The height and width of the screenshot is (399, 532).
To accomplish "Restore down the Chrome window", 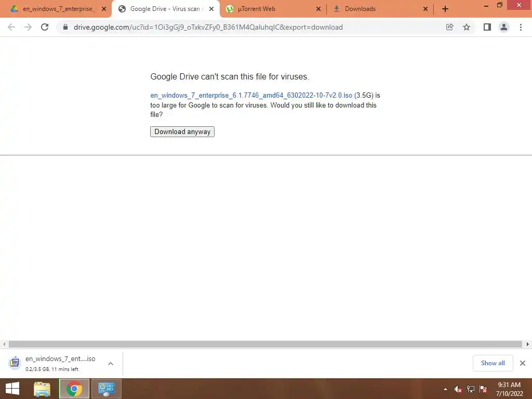I will coord(500,5).
